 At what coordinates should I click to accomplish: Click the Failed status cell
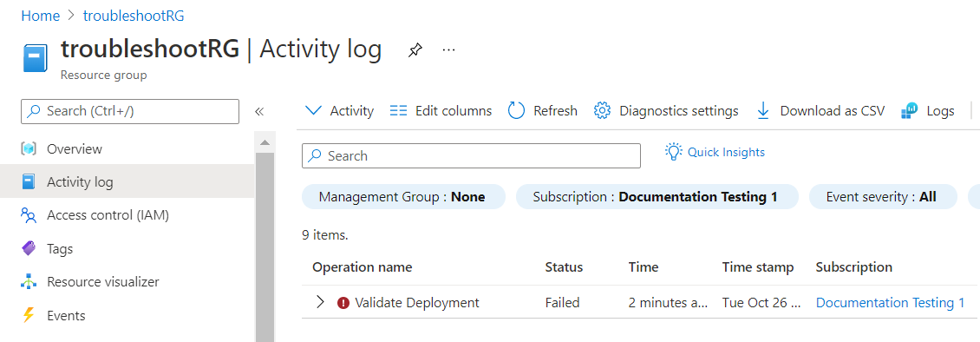click(x=563, y=303)
